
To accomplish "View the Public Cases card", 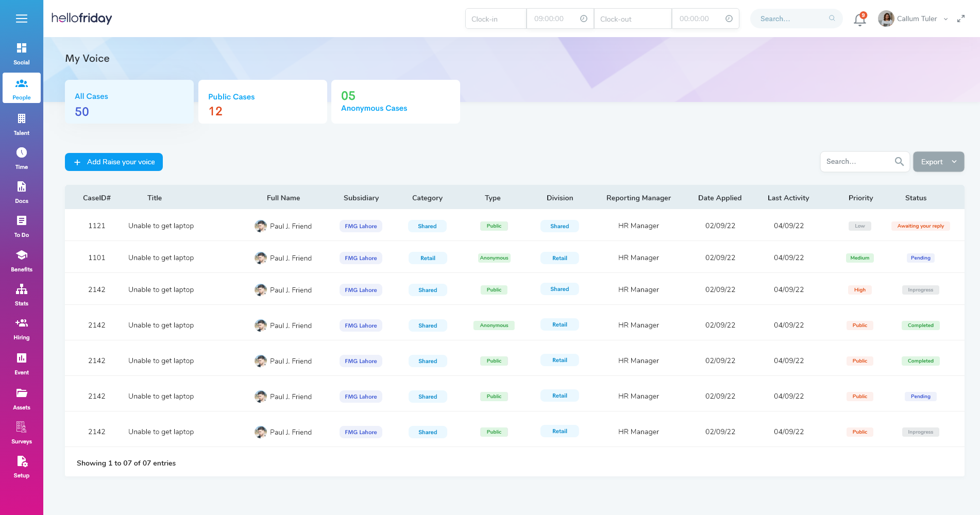I will point(262,101).
